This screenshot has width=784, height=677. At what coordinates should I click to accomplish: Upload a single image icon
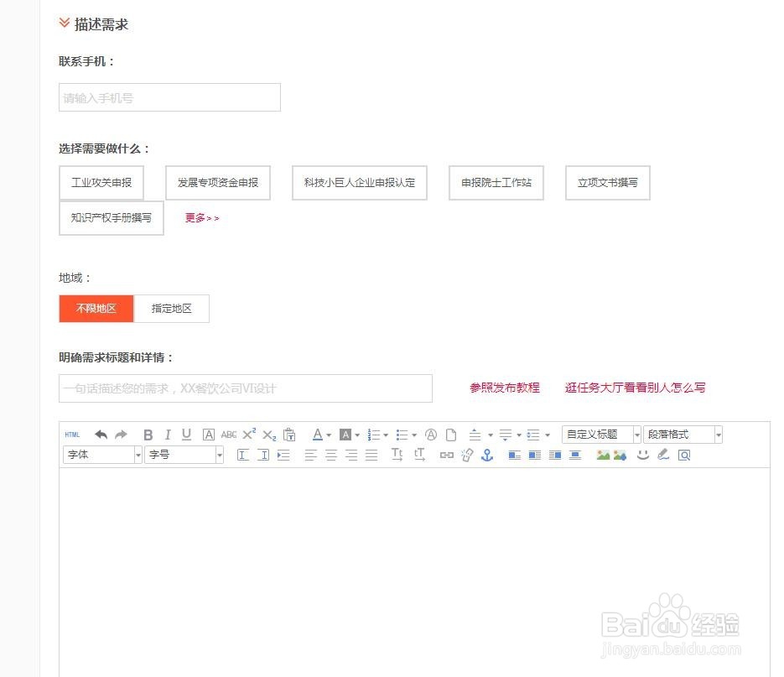[603, 455]
